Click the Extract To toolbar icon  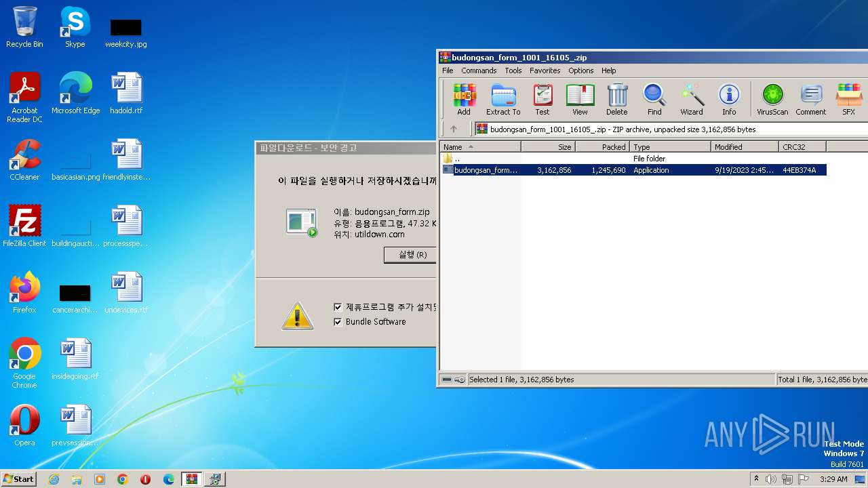[x=503, y=100]
